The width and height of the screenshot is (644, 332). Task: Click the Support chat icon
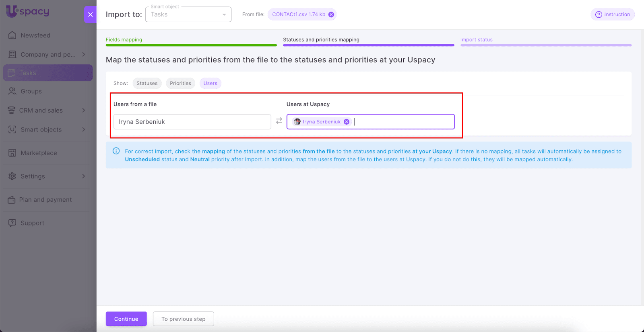click(12, 223)
